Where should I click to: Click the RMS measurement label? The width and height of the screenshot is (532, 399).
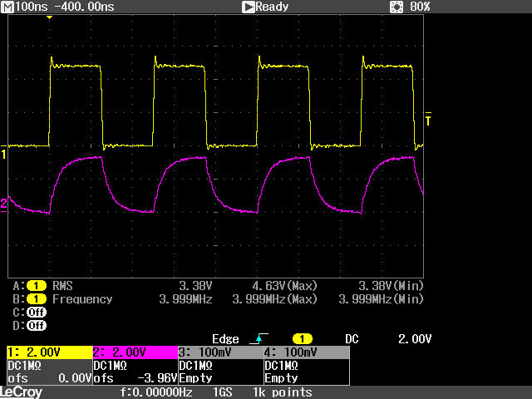62,286
